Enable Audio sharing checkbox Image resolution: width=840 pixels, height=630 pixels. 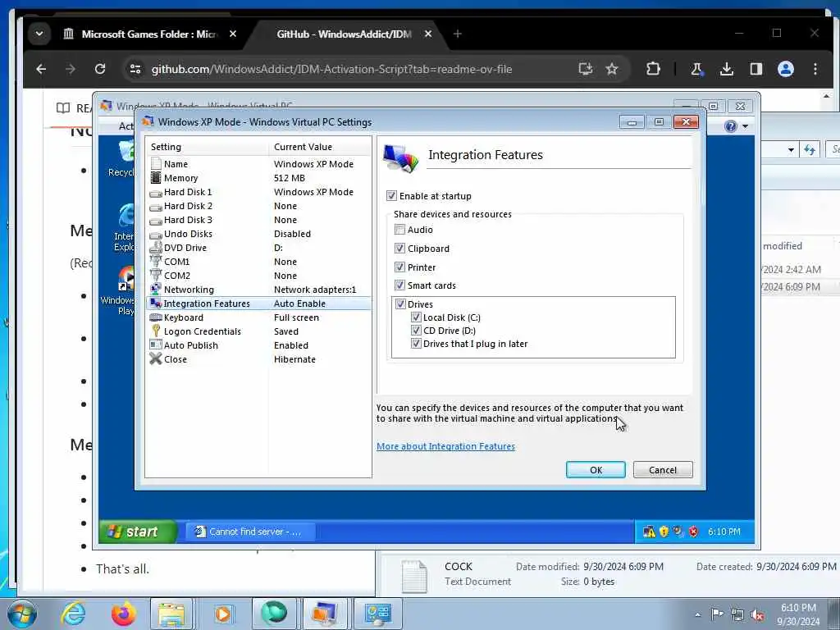click(399, 230)
